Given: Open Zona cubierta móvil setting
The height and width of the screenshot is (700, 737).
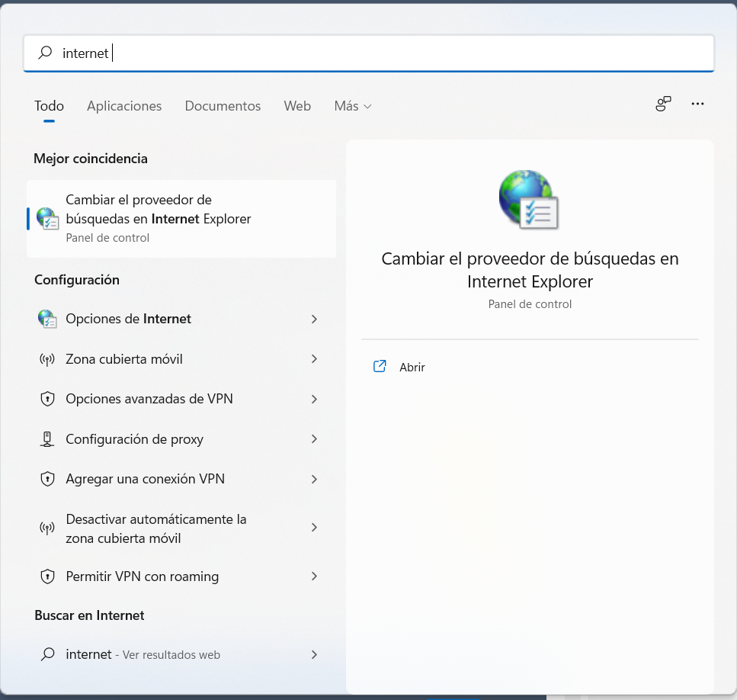Looking at the screenshot, I should pos(181,359).
